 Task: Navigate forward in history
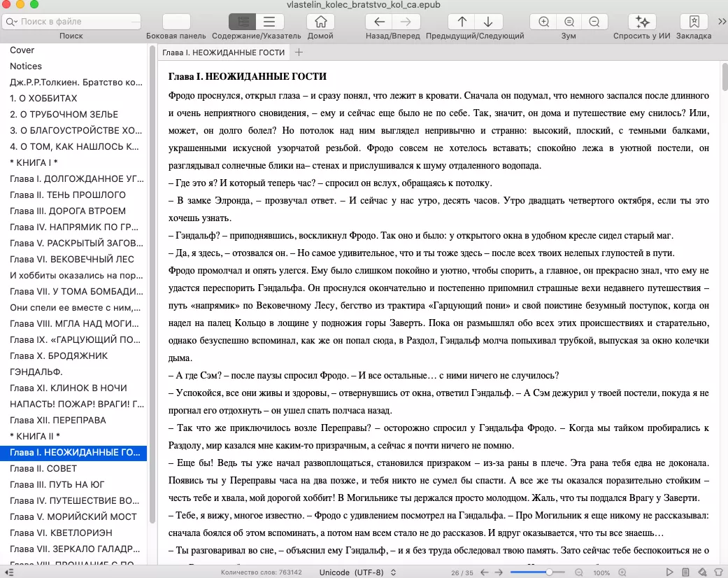(406, 22)
